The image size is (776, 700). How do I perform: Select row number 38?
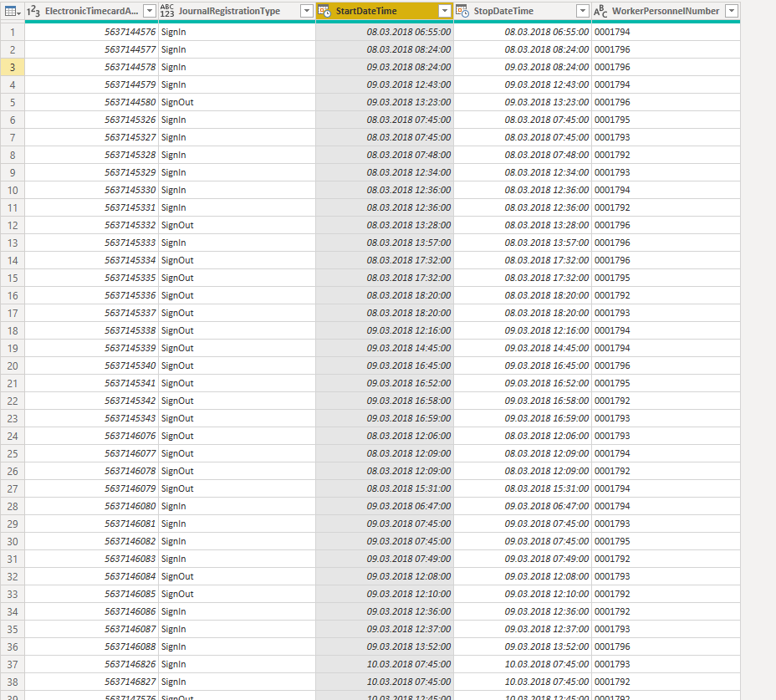point(13,682)
